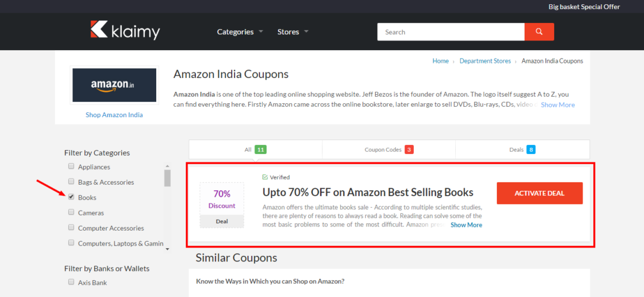Uncheck the Books category filter
Screen dimensions: 644x297
[71, 197]
